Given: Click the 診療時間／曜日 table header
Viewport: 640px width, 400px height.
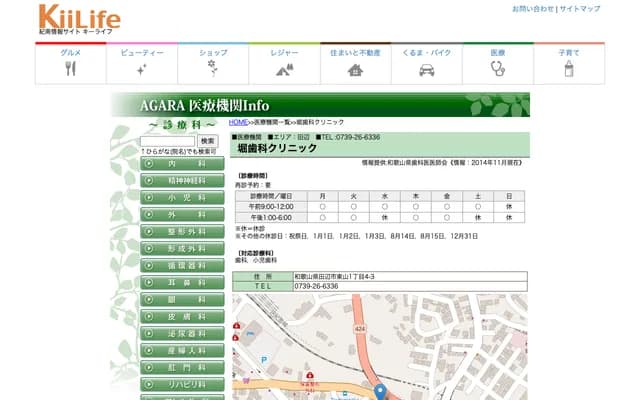Looking at the screenshot, I should [x=271, y=196].
